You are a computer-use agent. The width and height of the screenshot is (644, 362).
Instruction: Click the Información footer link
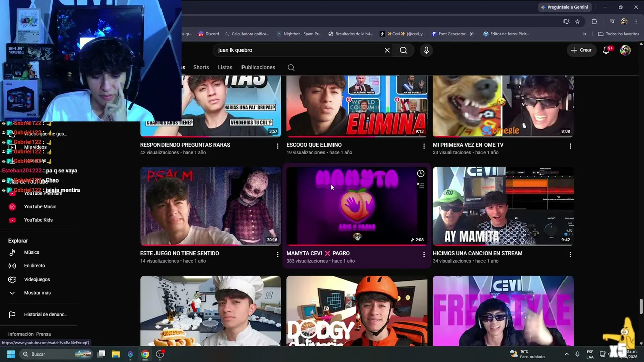21,334
